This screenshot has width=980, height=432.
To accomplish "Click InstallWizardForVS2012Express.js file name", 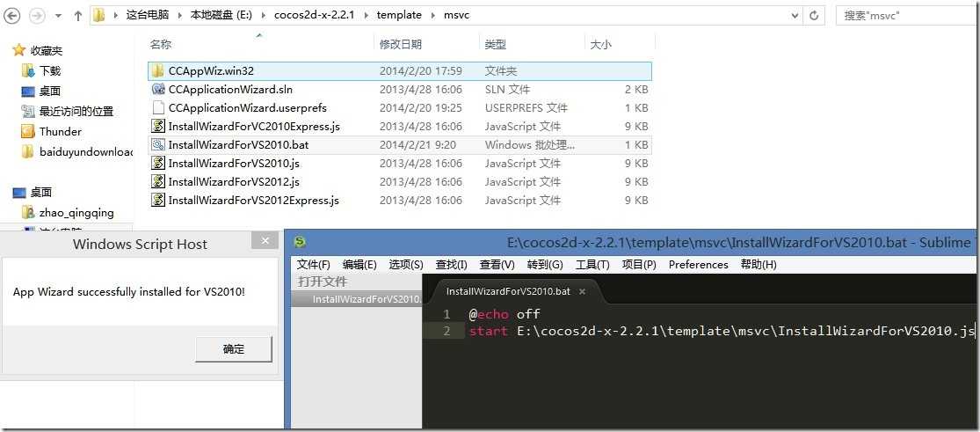I will [x=254, y=201].
